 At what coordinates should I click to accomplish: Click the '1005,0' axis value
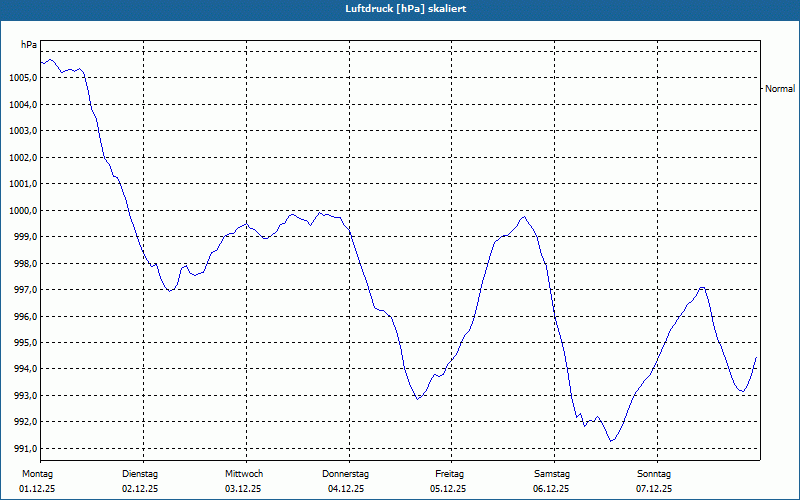[x=23, y=78]
